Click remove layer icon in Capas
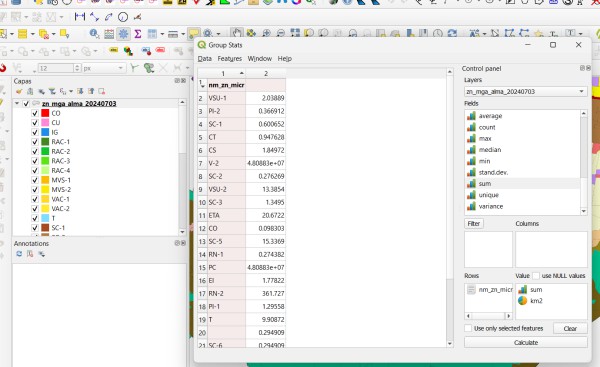Image resolution: width=600 pixels, height=367 pixels. 101,91
